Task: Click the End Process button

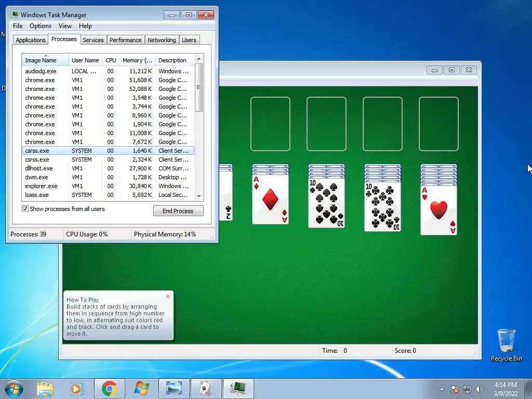Action: pyautogui.click(x=178, y=211)
